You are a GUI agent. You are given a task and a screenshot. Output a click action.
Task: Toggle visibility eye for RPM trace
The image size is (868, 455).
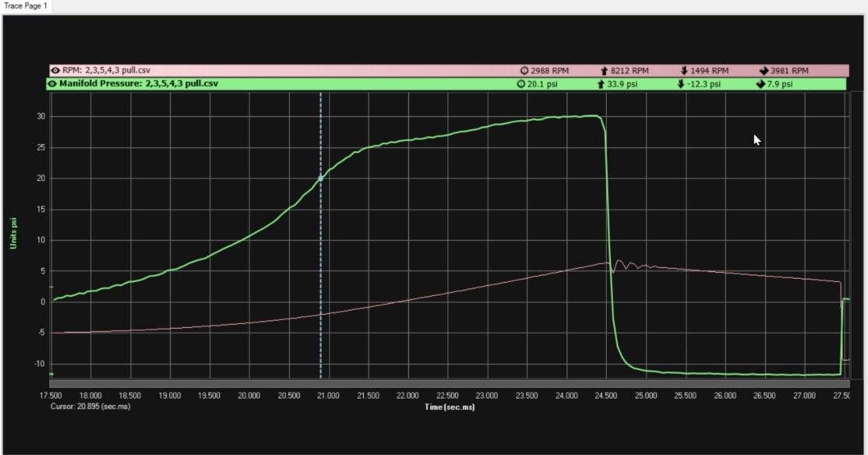pos(56,70)
